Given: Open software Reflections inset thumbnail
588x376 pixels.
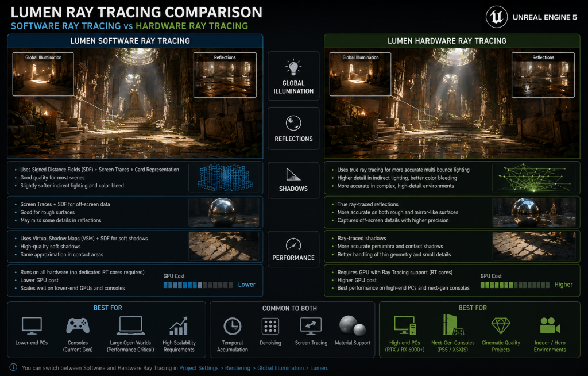Looking at the screenshot, I should pos(225,75).
